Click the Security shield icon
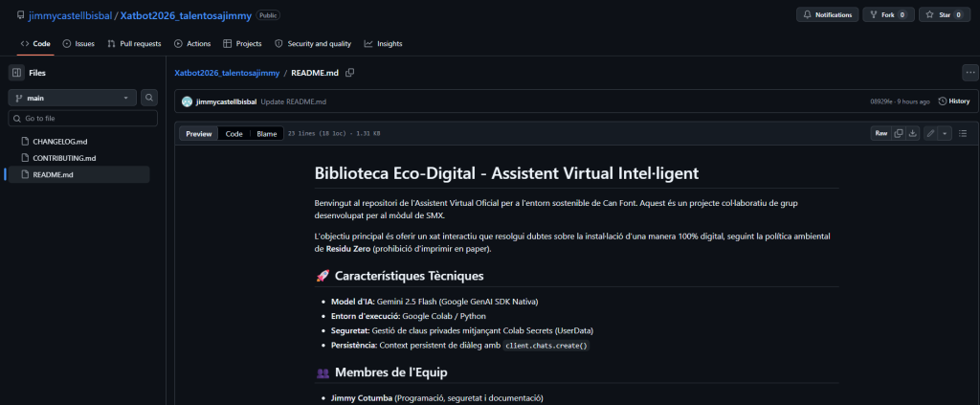The image size is (980, 405). click(278, 44)
